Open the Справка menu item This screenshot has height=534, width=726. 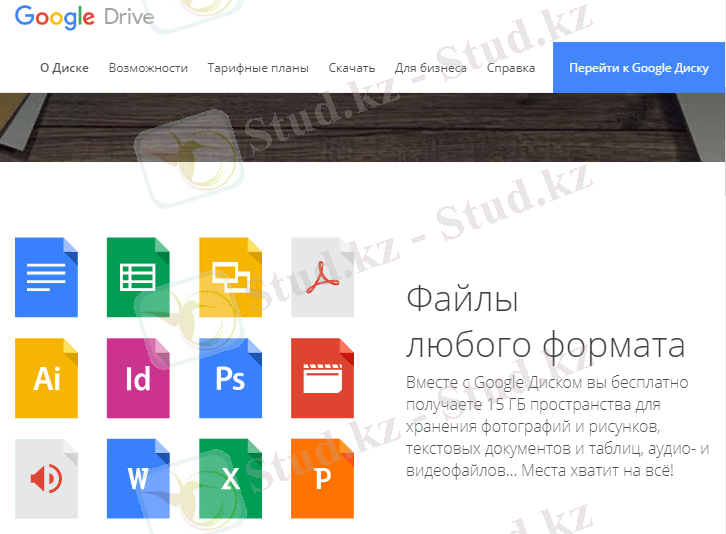click(511, 68)
